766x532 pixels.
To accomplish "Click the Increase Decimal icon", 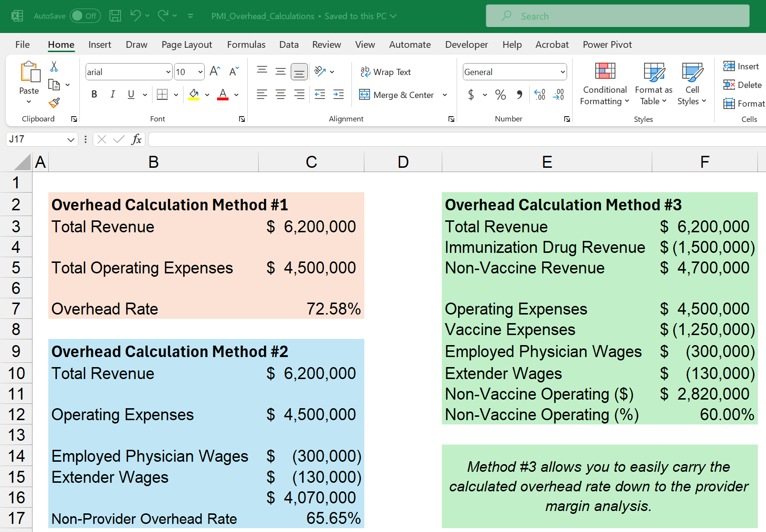I will 539,95.
